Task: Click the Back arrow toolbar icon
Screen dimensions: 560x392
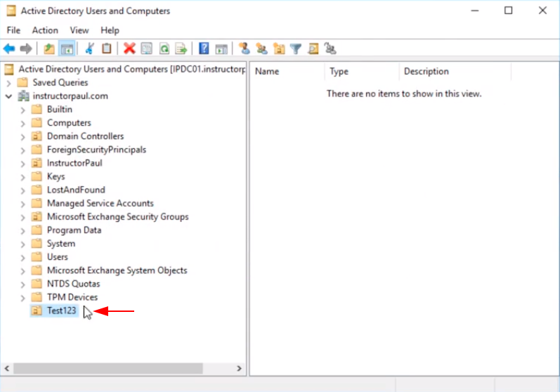Action: (x=9, y=48)
